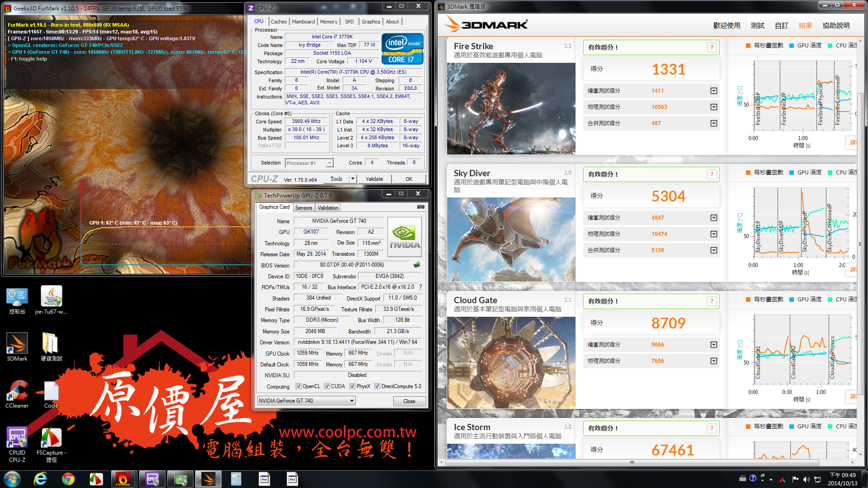Click the GPU-Z Close button

(x=409, y=401)
